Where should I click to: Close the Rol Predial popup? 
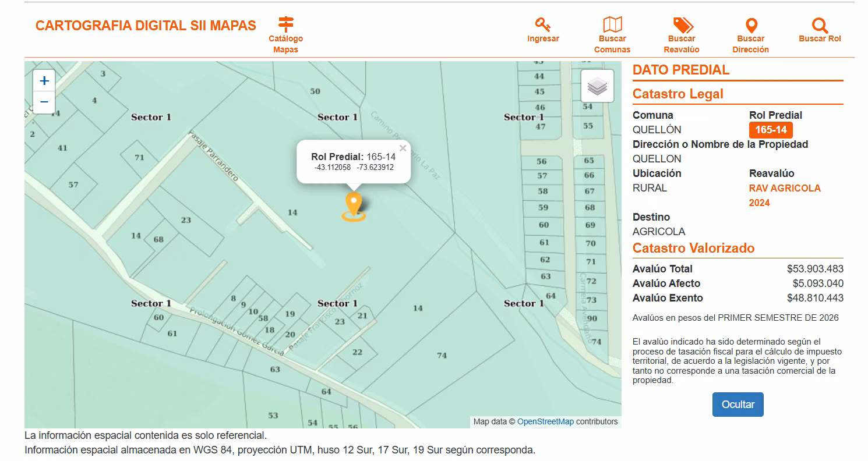pyautogui.click(x=403, y=148)
